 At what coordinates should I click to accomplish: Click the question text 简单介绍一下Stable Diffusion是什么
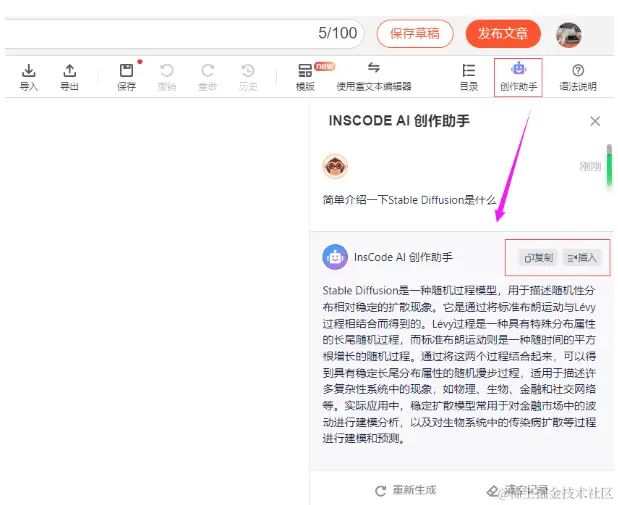tap(409, 200)
